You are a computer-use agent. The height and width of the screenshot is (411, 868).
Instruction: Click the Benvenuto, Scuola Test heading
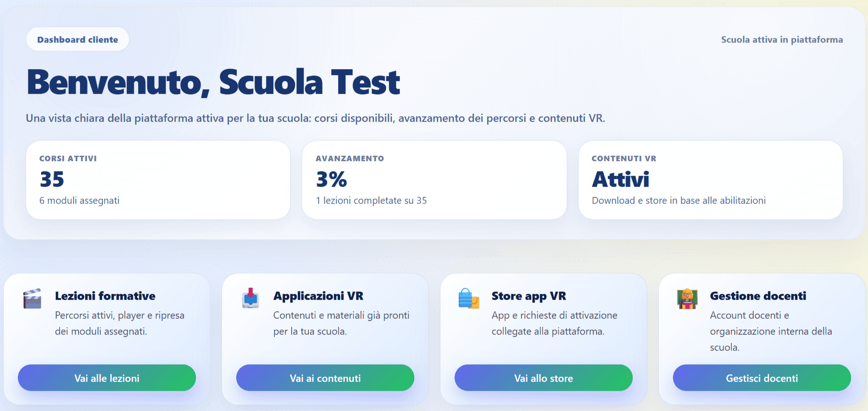click(x=213, y=82)
